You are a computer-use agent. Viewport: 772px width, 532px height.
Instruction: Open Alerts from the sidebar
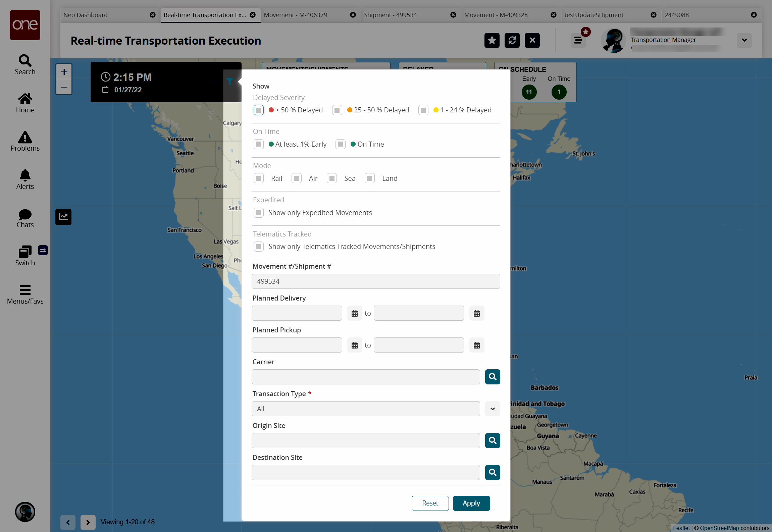pyautogui.click(x=25, y=179)
